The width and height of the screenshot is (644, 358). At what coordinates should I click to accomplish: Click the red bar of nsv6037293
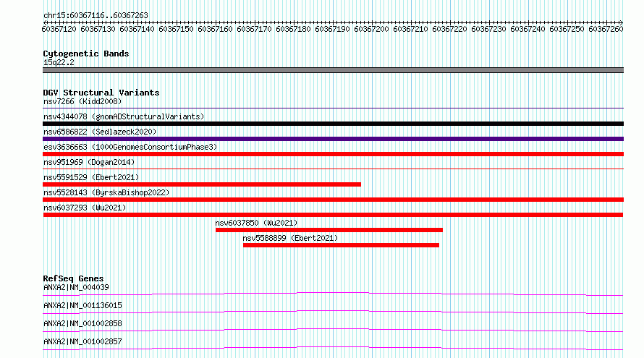(333, 215)
